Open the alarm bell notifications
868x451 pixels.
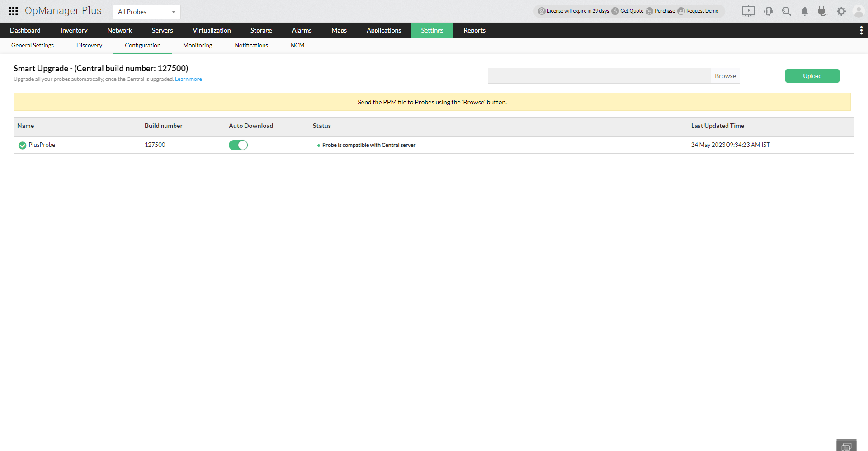[805, 11]
